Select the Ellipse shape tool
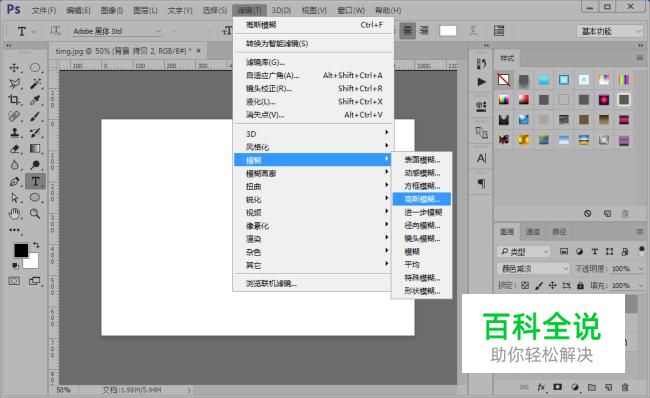The height and width of the screenshot is (398, 650). pos(35,197)
